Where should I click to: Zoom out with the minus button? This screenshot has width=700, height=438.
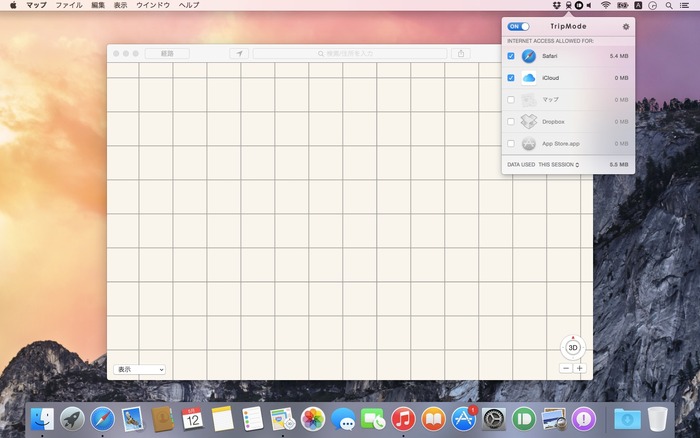[x=566, y=369]
